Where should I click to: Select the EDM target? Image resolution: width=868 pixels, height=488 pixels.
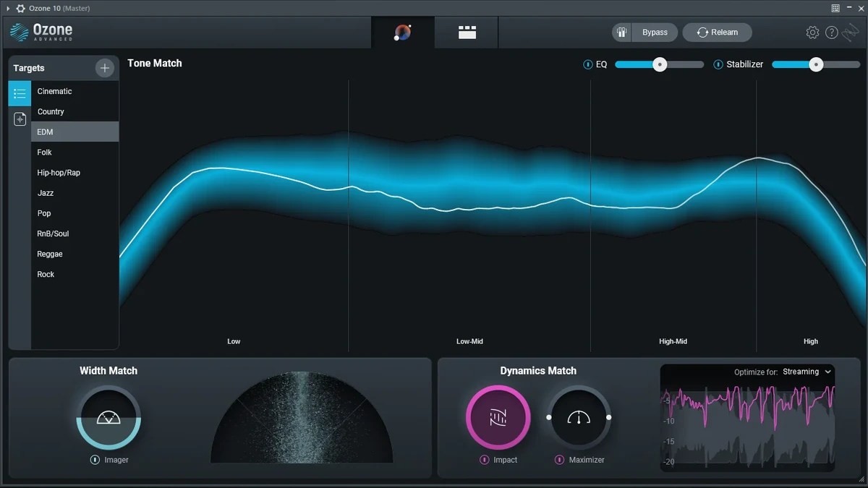point(75,132)
